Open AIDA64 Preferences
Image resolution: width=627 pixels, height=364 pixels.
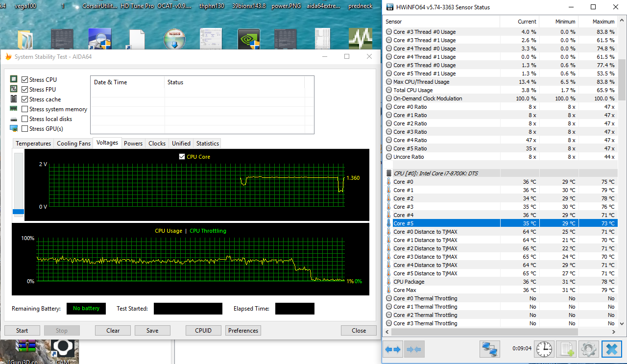(243, 330)
